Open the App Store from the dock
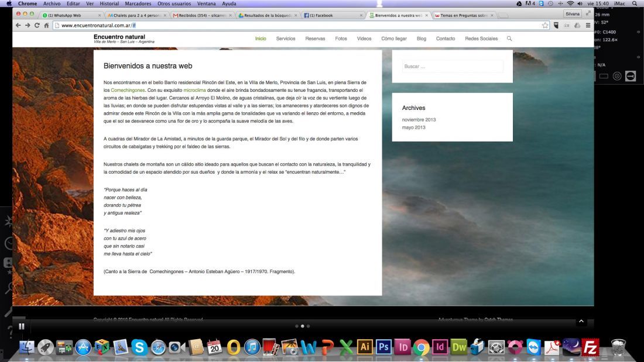The height and width of the screenshot is (362, 644). (83, 347)
